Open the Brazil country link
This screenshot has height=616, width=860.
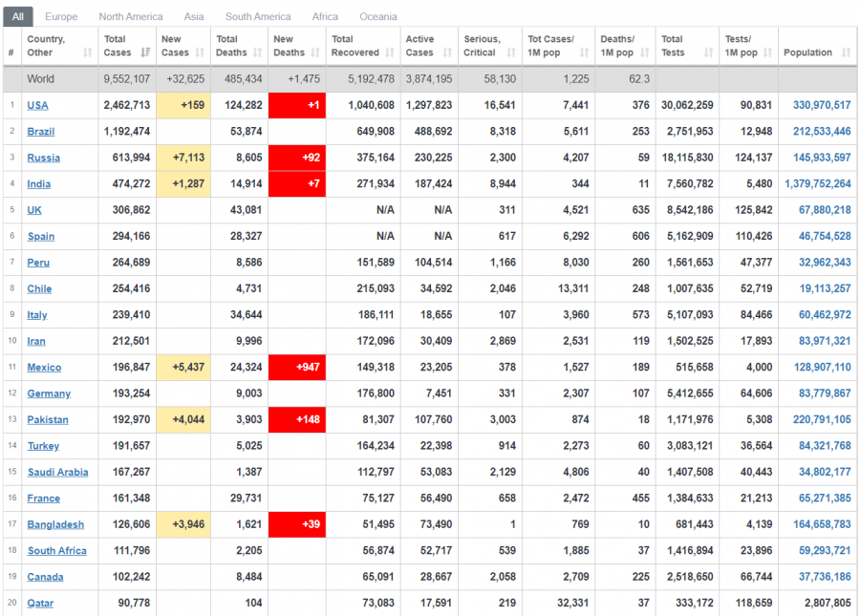(x=40, y=132)
